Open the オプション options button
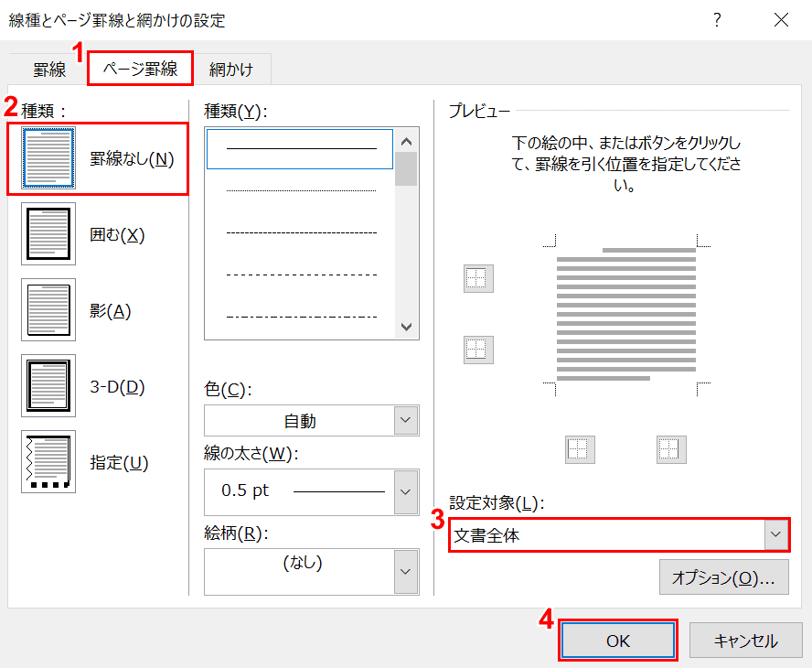Image resolution: width=812 pixels, height=668 pixels. coord(723,577)
